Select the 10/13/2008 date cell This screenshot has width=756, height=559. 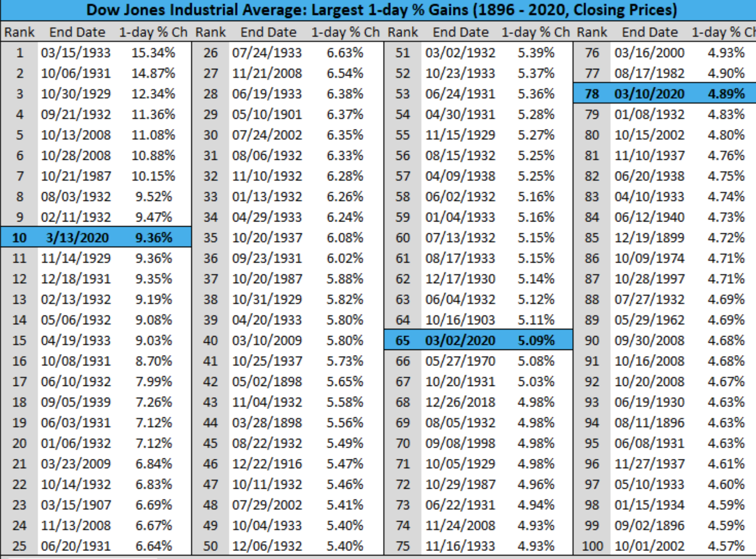click(x=76, y=135)
